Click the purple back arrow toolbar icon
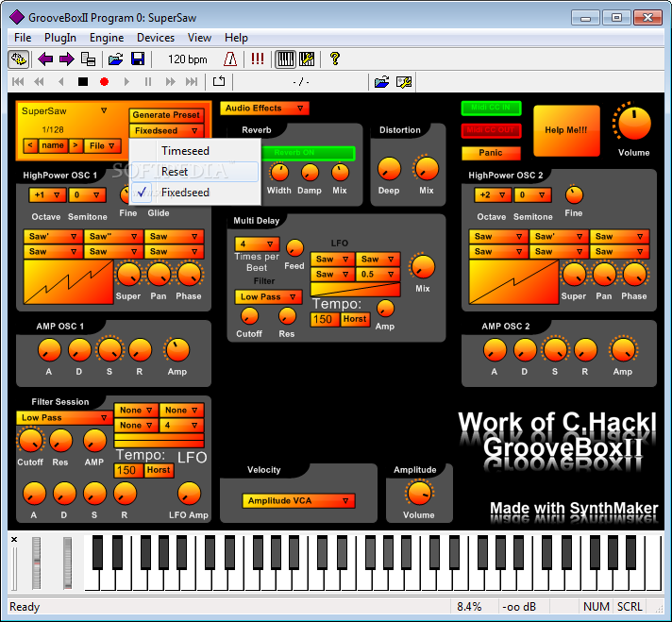This screenshot has width=672, height=622. (x=45, y=59)
